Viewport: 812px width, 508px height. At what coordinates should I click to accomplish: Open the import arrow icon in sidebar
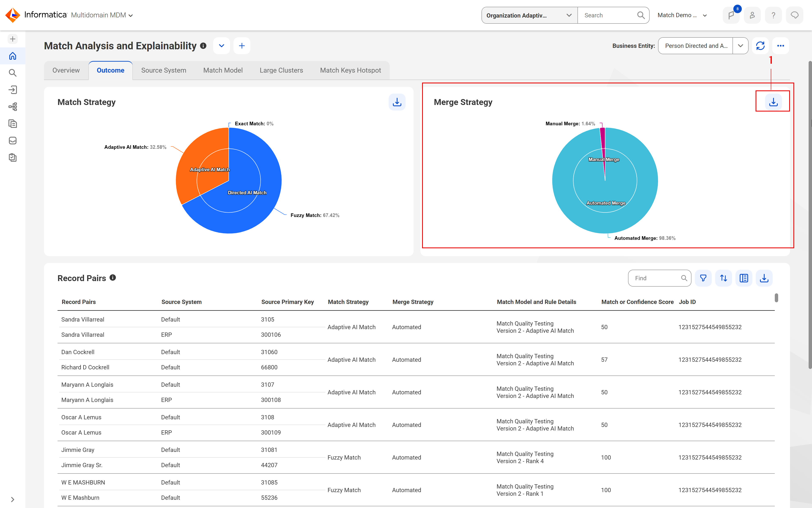click(13, 90)
